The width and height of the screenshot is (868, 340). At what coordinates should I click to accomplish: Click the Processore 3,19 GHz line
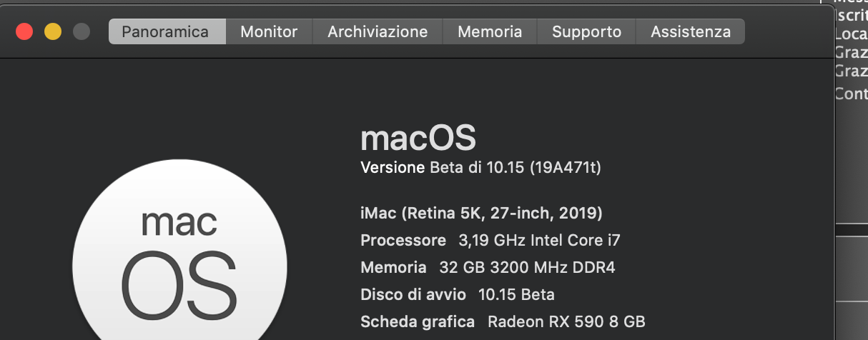pos(490,240)
